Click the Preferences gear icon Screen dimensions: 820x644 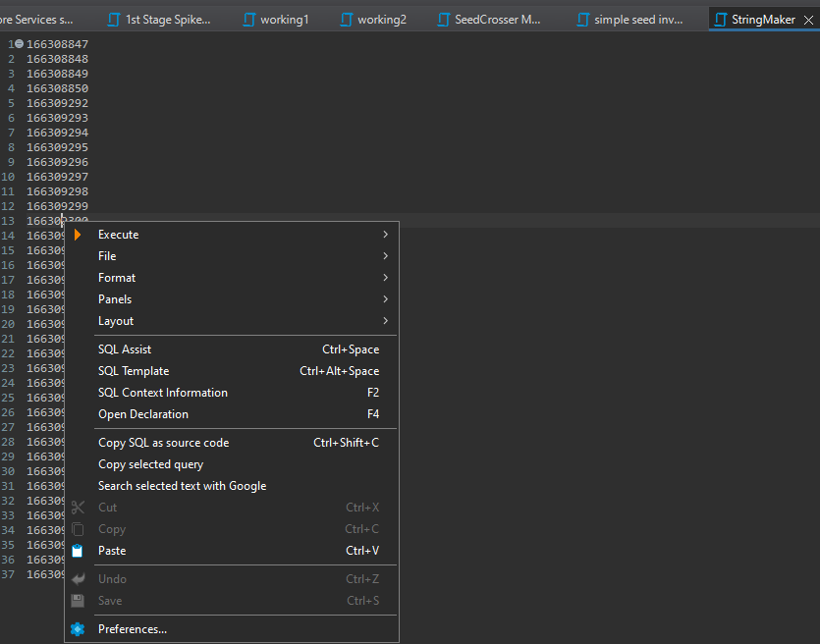click(x=77, y=628)
